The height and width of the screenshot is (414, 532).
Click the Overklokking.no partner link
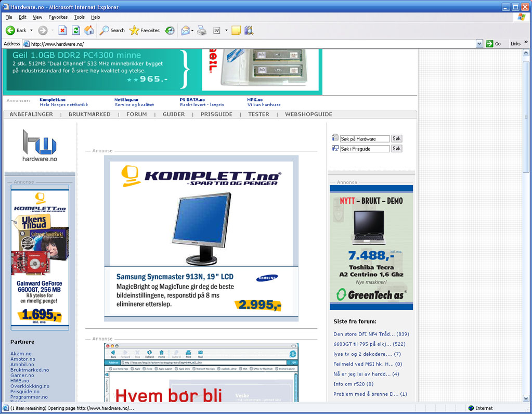click(x=30, y=386)
